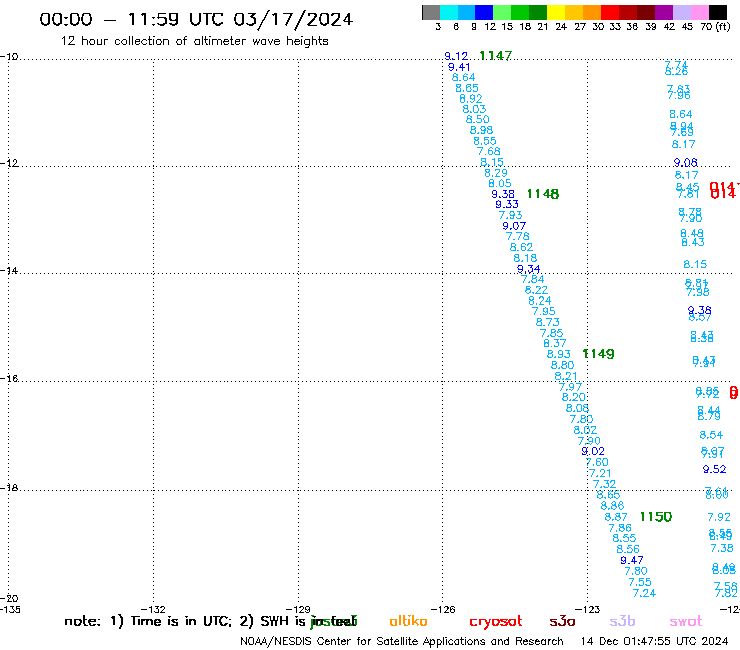Click the cyan swatch in the legend

(x=449, y=12)
